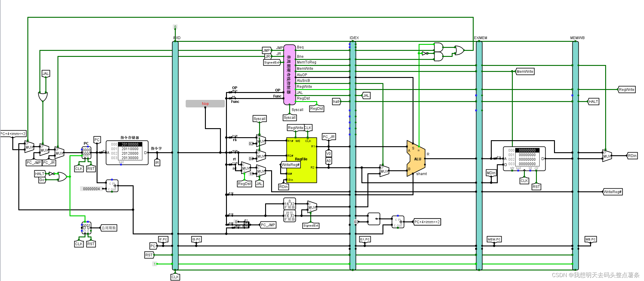644x281 pixels.
Task: Click the EX.PC tunnel
Action: pyautogui.click(x=365, y=239)
